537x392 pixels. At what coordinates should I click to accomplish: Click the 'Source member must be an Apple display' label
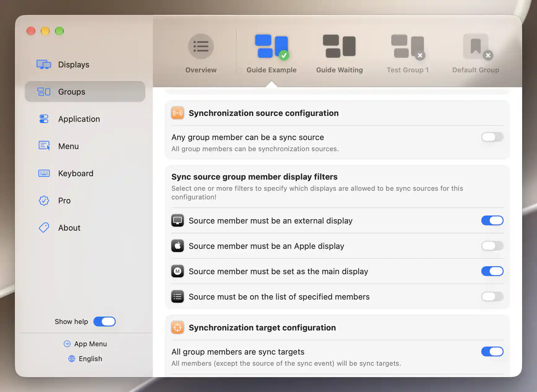pyautogui.click(x=266, y=246)
